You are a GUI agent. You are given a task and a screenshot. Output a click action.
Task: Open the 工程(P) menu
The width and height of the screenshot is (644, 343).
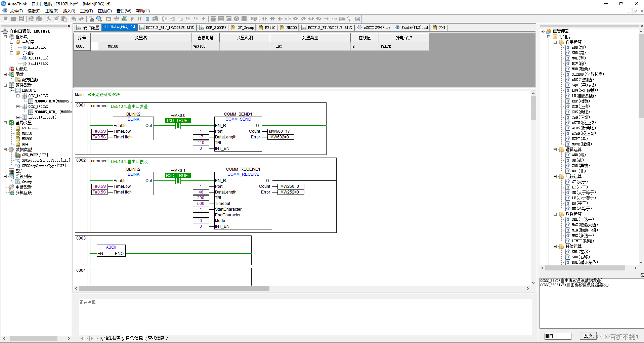[52, 11]
